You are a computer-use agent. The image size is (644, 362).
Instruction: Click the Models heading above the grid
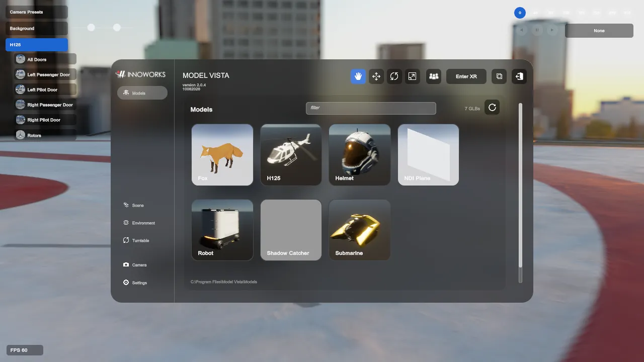pyautogui.click(x=201, y=110)
